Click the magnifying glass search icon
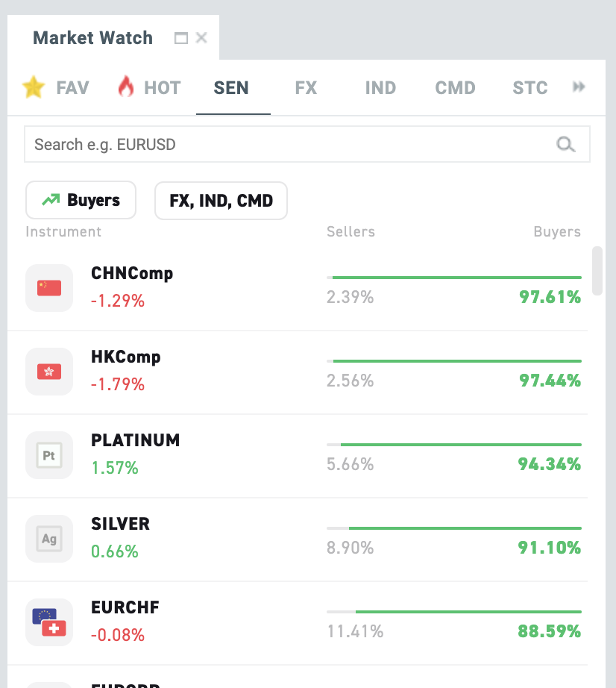 [566, 143]
